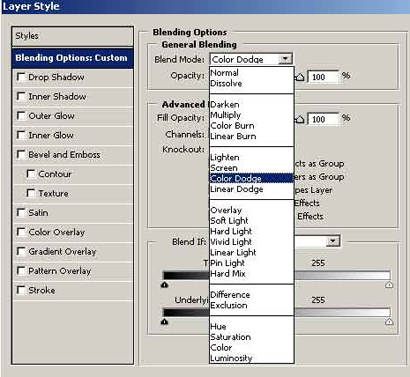Choose Linear Dodge blend mode
The width and height of the screenshot is (410, 377).
[251, 189]
